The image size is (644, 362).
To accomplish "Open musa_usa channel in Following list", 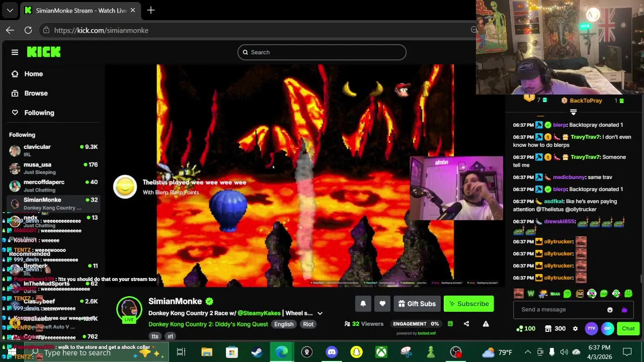I will point(53,168).
